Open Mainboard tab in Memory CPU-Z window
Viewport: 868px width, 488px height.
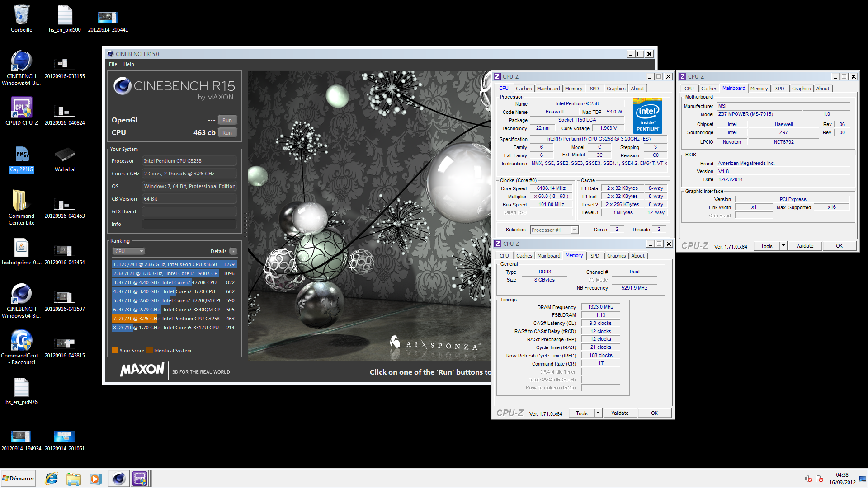[x=549, y=256]
